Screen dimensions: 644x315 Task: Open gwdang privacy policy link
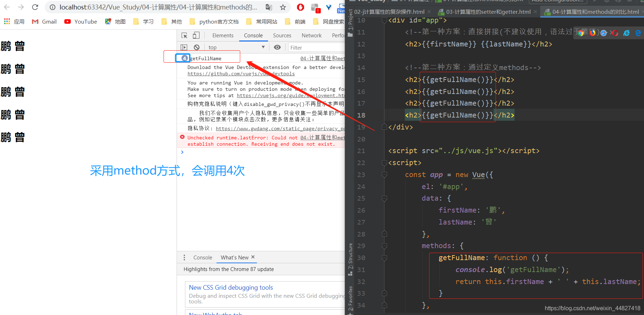point(280,129)
